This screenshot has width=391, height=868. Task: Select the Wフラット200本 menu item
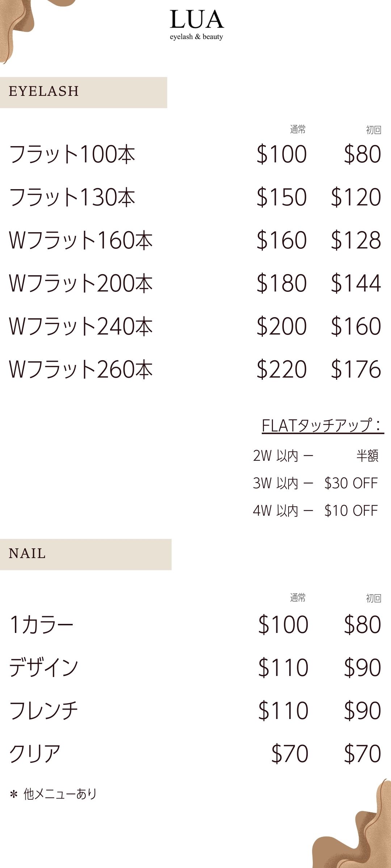click(80, 283)
